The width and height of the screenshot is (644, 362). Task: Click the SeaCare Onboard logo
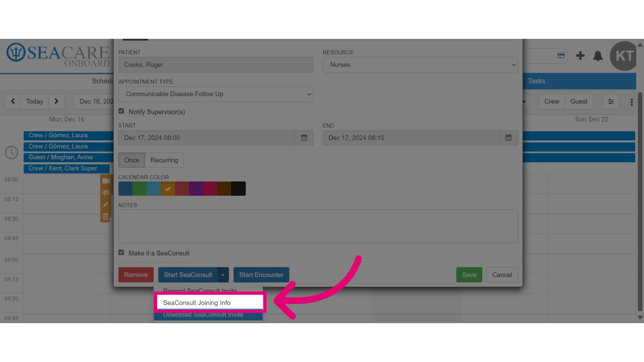(x=58, y=55)
